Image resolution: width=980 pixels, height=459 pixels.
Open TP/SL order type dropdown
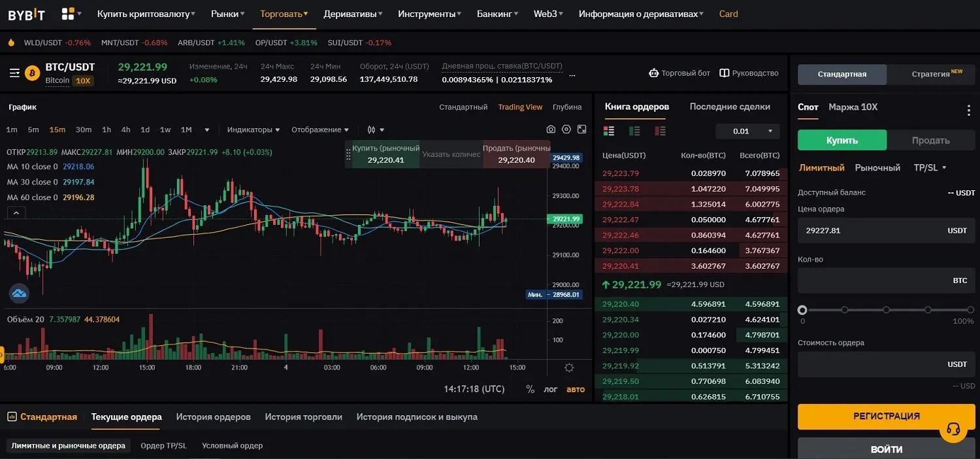(x=930, y=168)
